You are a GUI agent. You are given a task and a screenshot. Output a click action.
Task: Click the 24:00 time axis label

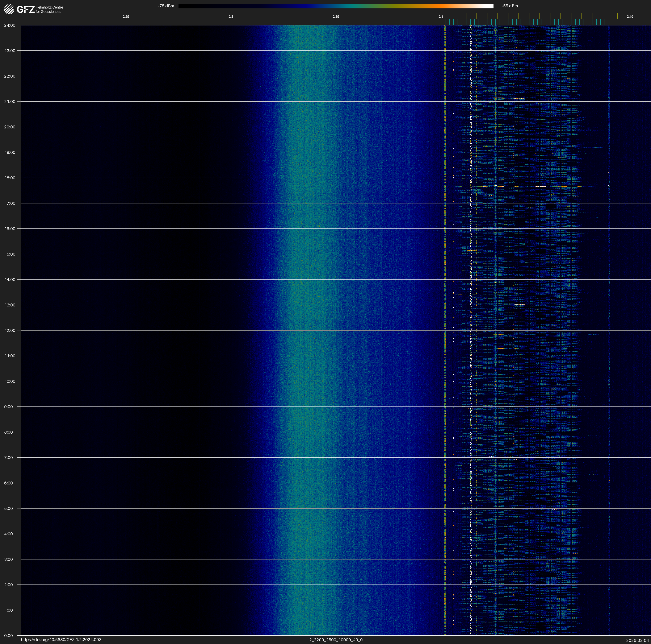click(10, 25)
